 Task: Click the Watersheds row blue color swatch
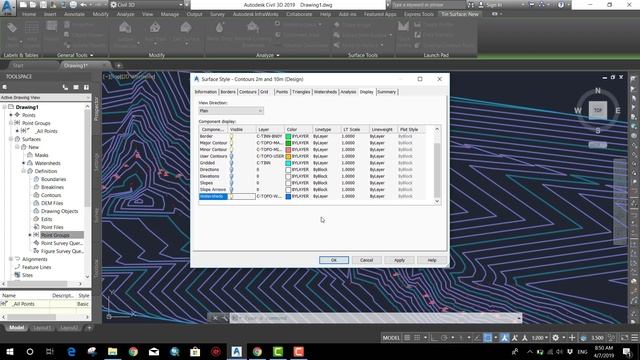point(288,196)
